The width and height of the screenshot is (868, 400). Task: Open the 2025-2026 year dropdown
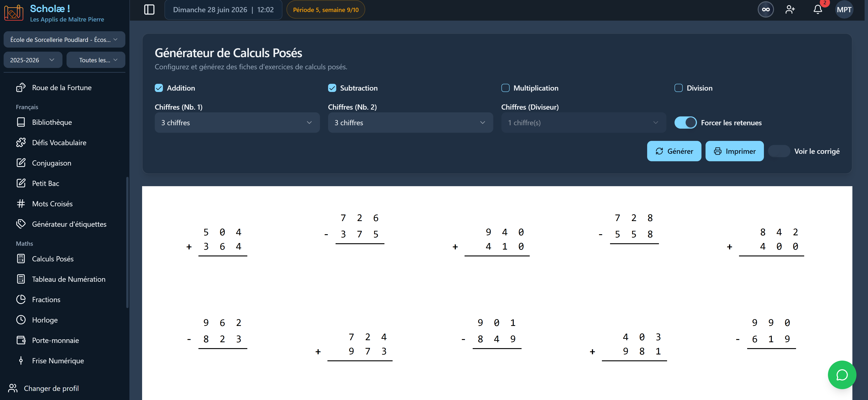[x=33, y=60]
